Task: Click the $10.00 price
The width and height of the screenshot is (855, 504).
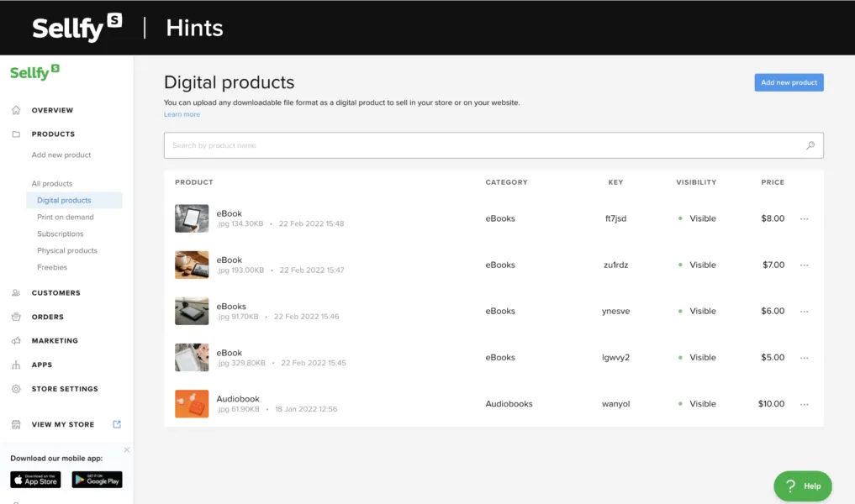Action: [x=771, y=404]
